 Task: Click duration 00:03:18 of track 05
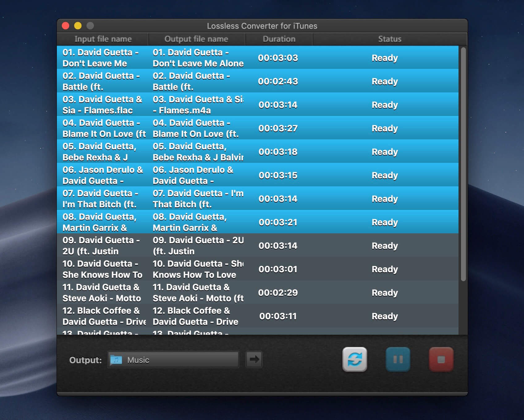pyautogui.click(x=278, y=152)
